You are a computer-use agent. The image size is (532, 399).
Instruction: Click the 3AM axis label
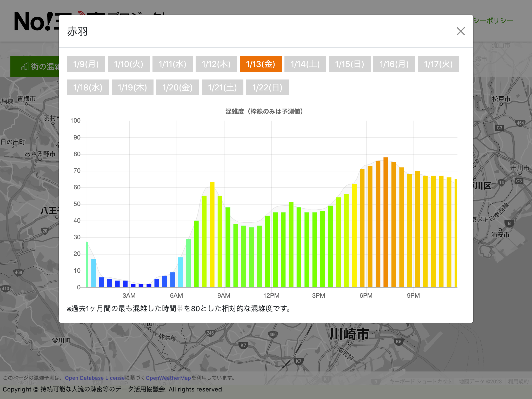pos(129,296)
